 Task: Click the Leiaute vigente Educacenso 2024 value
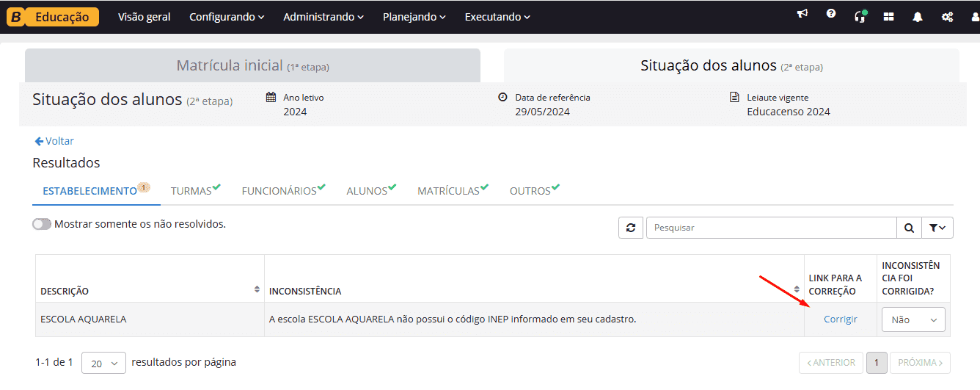pyautogui.click(x=789, y=112)
